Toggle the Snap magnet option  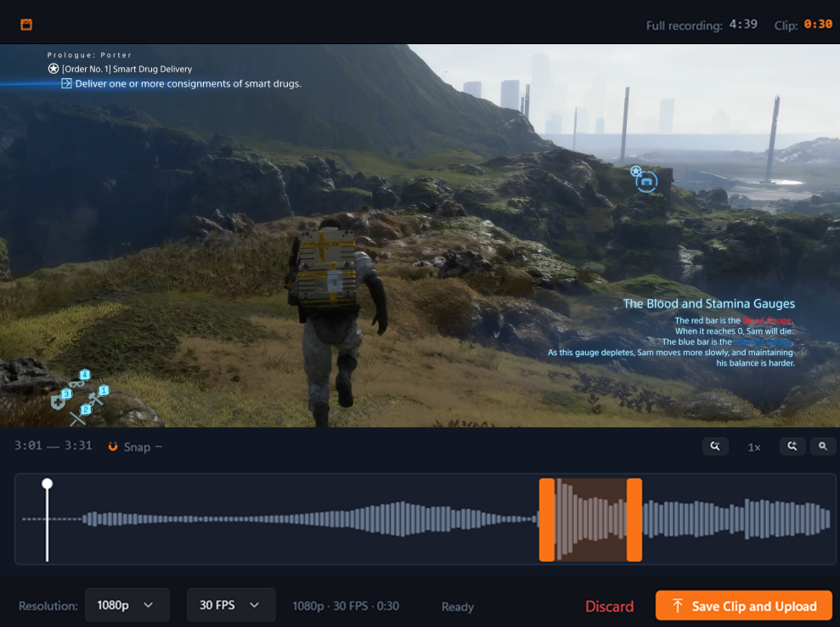pos(134,447)
